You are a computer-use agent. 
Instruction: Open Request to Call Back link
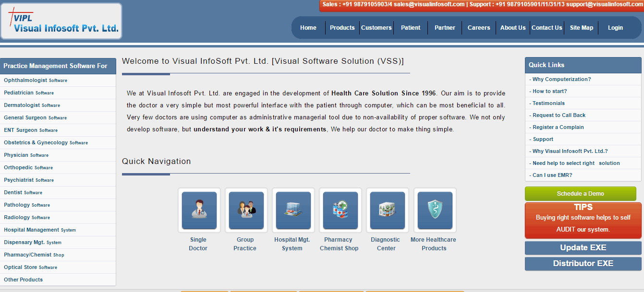(558, 116)
